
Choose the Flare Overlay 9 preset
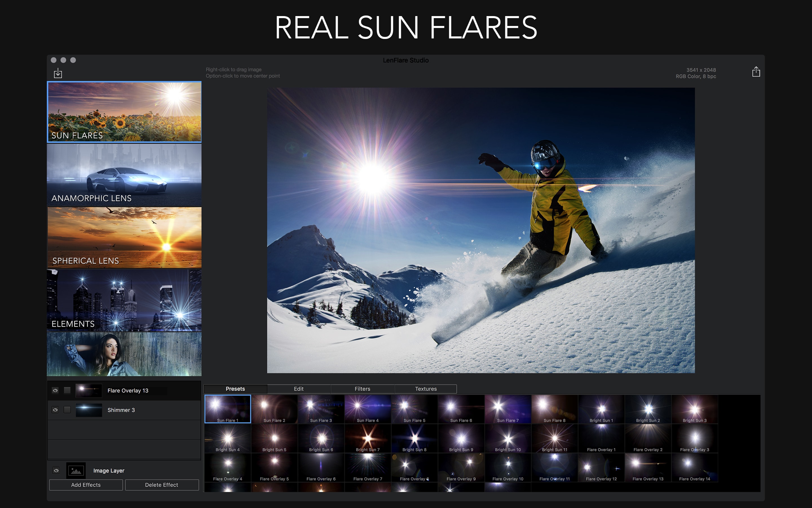point(461,468)
